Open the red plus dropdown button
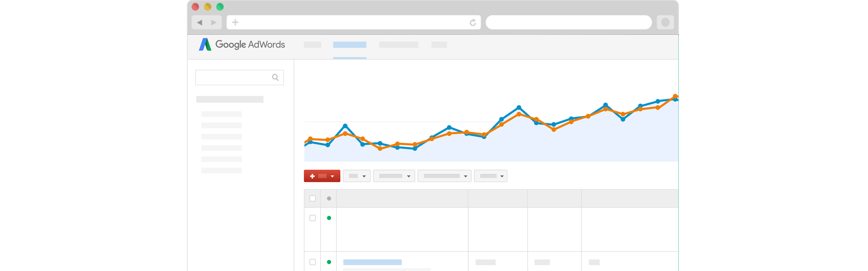The width and height of the screenshot is (868, 271). tap(322, 176)
